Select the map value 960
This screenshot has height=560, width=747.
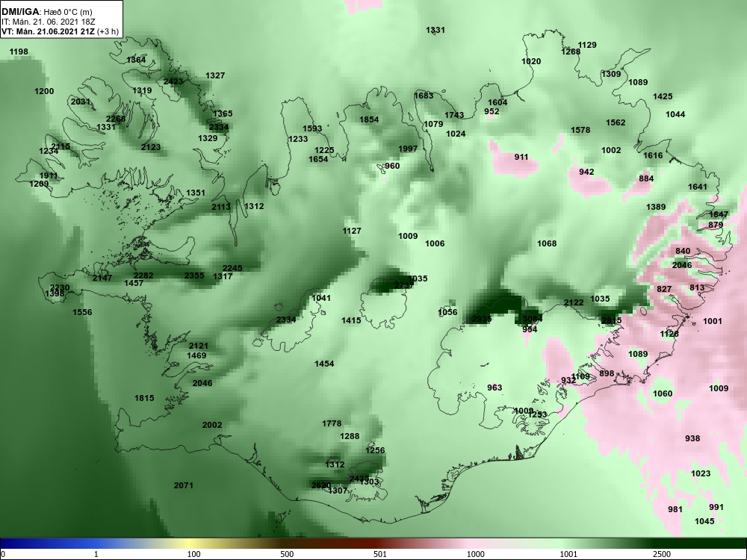(x=392, y=166)
